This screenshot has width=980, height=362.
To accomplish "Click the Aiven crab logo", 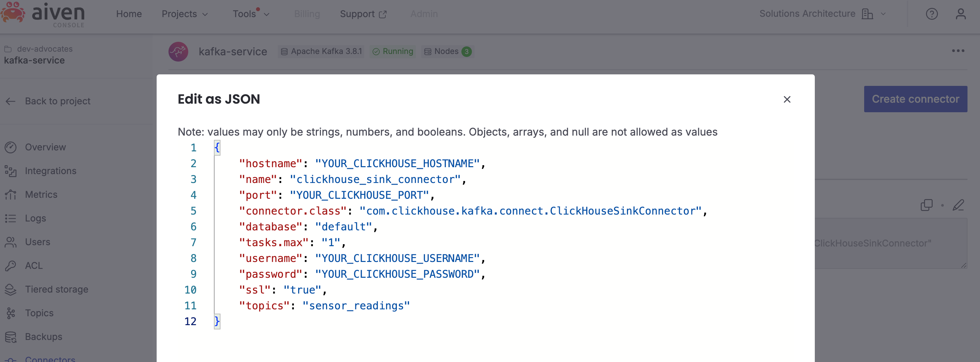I will (x=13, y=12).
